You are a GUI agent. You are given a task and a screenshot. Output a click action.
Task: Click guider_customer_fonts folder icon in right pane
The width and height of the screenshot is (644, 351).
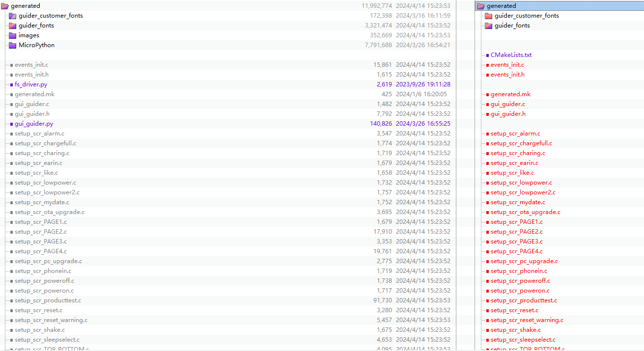[489, 16]
